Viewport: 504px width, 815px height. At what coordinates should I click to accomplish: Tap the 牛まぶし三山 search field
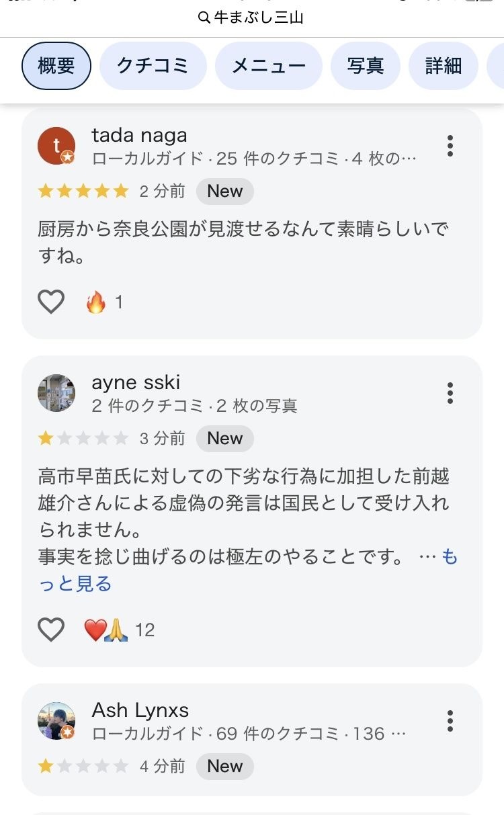[x=259, y=18]
